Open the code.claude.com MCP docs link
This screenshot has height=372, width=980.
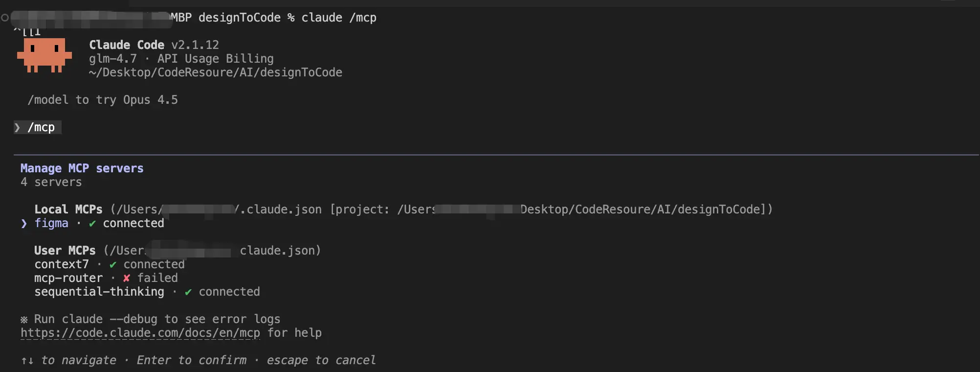tap(140, 333)
